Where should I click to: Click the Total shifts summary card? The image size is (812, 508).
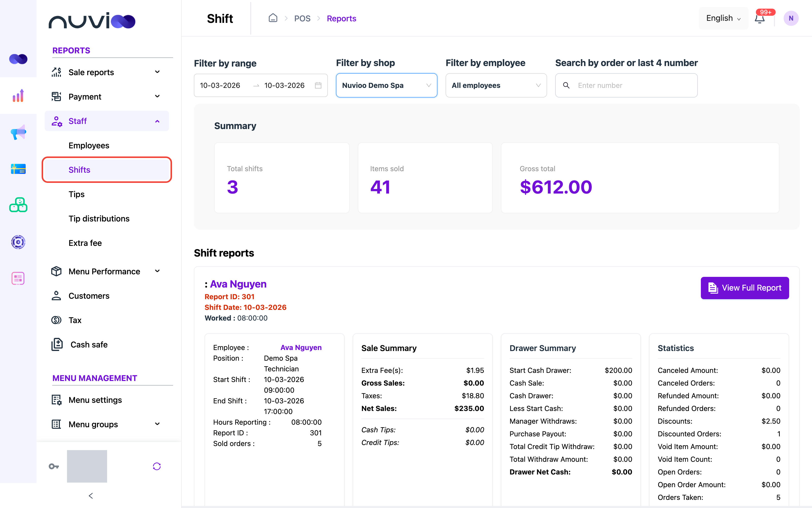282,178
